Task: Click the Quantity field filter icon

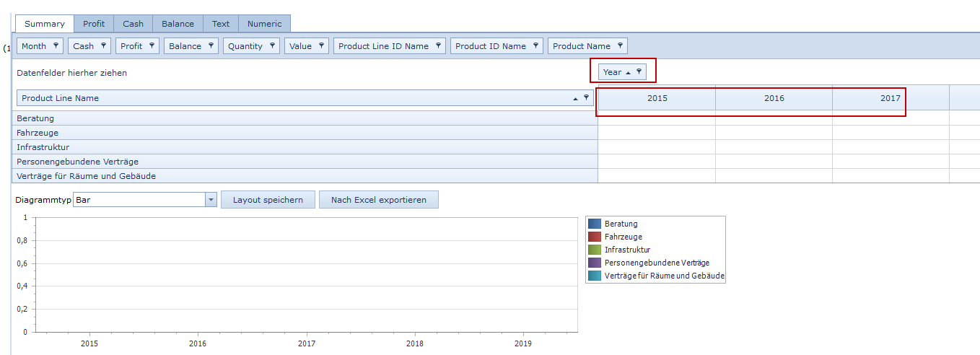Action: (x=272, y=45)
